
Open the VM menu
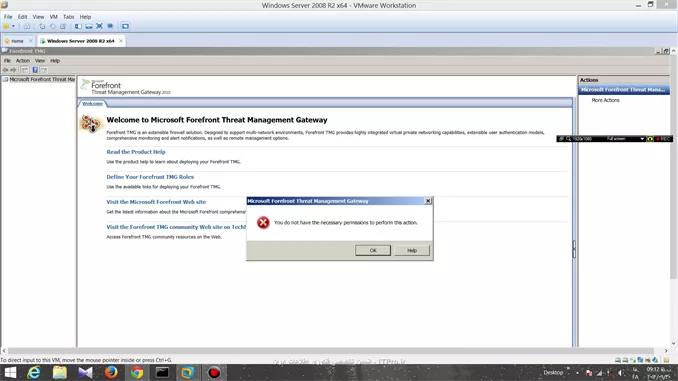coord(54,17)
